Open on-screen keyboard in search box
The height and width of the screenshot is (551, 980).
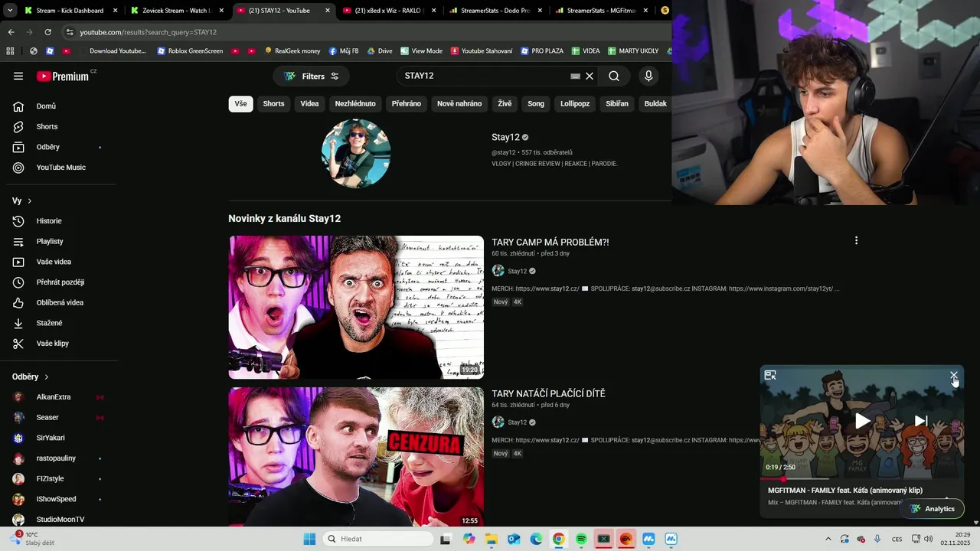[x=575, y=76]
